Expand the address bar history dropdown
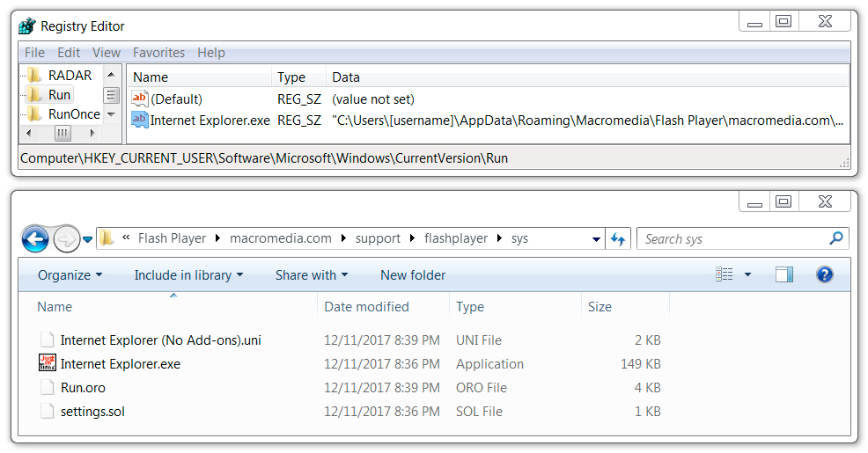The width and height of the screenshot is (868, 453). 596,239
